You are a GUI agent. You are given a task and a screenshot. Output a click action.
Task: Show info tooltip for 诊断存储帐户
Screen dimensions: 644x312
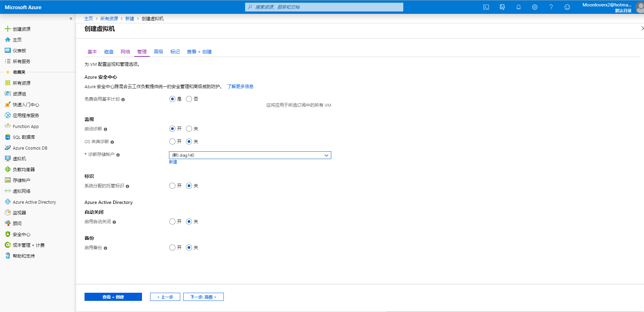tap(118, 155)
